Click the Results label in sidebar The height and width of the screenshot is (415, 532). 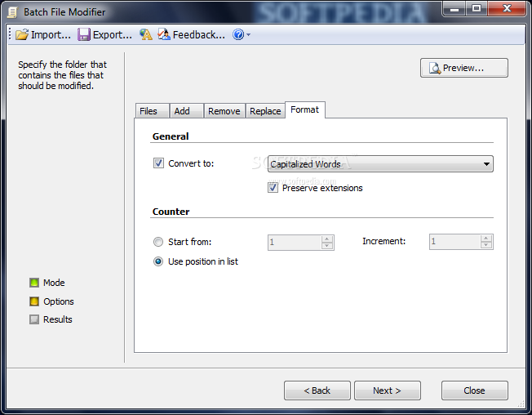pyautogui.click(x=58, y=319)
